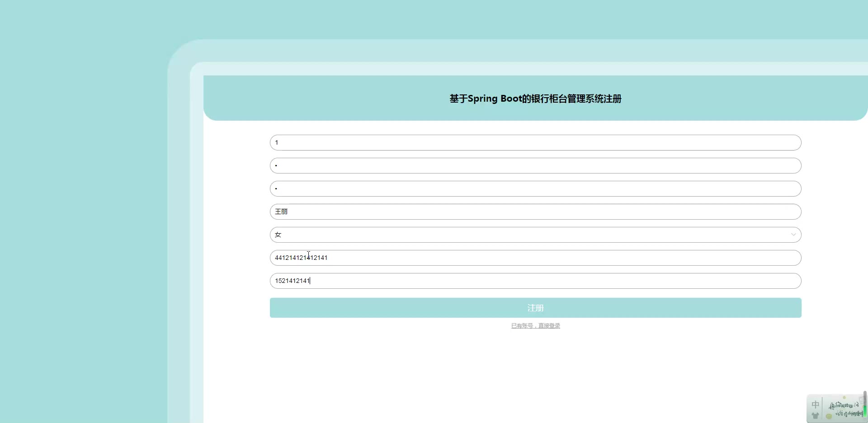The width and height of the screenshot is (868, 423).
Task: Open the gender dropdown showing 女
Action: pyautogui.click(x=535, y=235)
